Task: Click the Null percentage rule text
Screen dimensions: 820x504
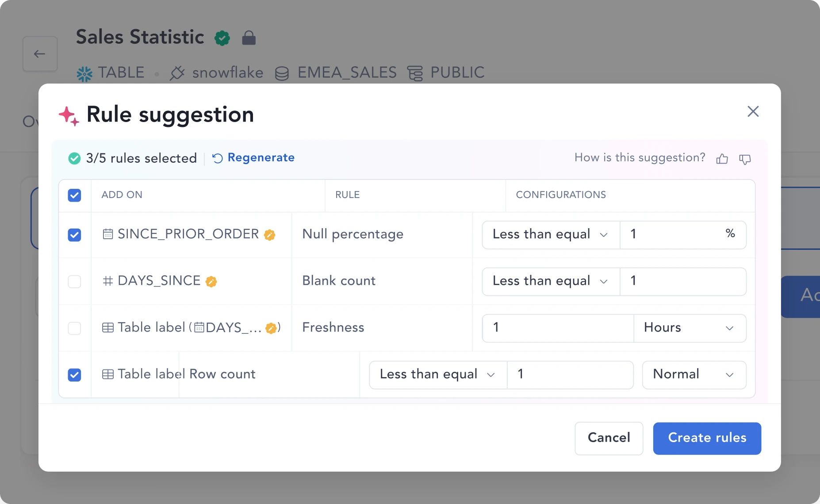Action: pos(353,234)
